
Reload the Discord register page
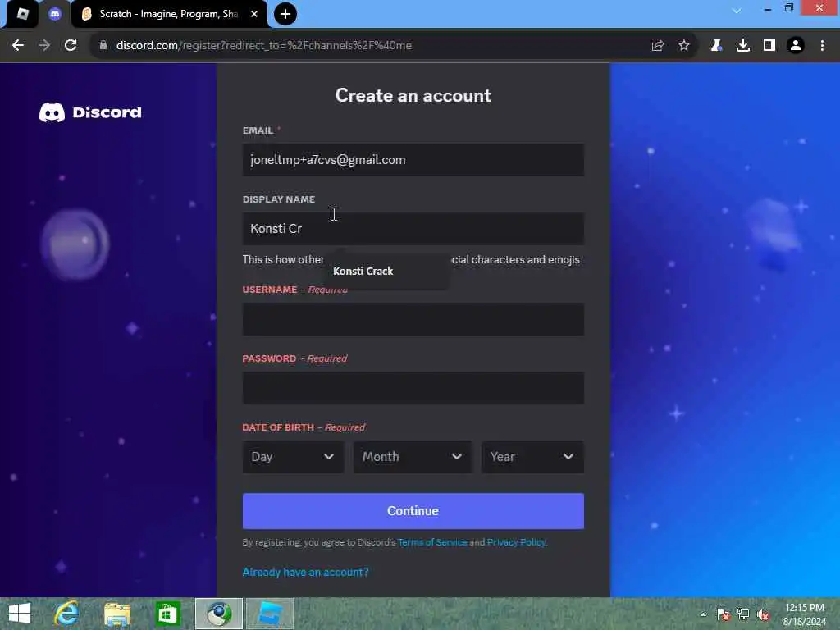click(x=71, y=46)
